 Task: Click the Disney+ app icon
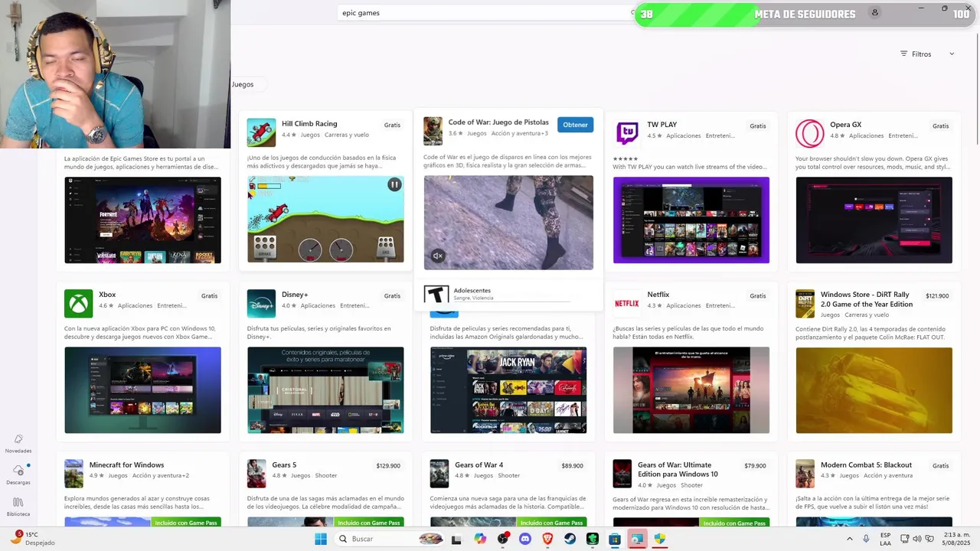click(261, 303)
